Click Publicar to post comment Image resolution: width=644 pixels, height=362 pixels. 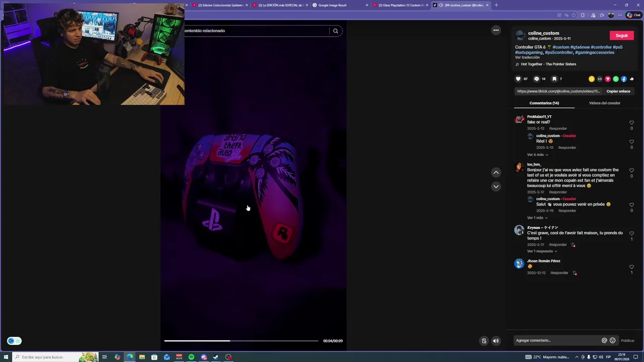click(x=627, y=340)
